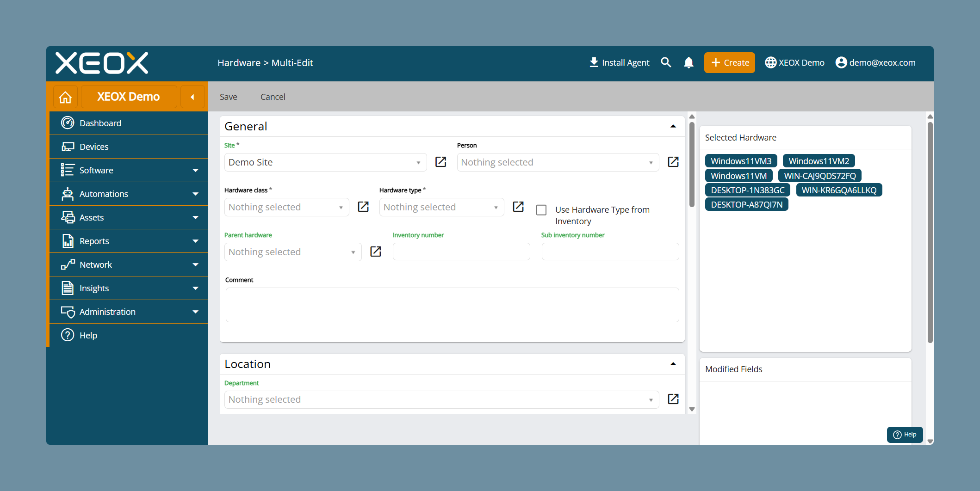This screenshot has width=980, height=491.
Task: Open Parent hardware external link icon
Action: (x=376, y=252)
